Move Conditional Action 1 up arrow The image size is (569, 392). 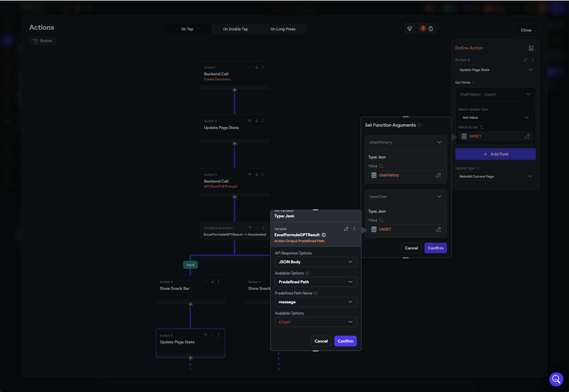[x=250, y=228]
